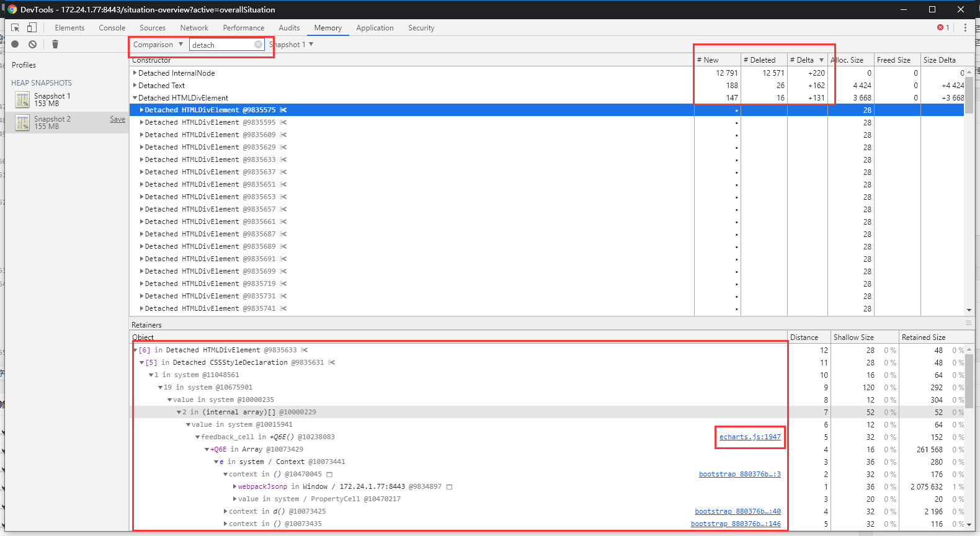
Task: Toggle the device toolbar icon
Action: click(x=32, y=27)
